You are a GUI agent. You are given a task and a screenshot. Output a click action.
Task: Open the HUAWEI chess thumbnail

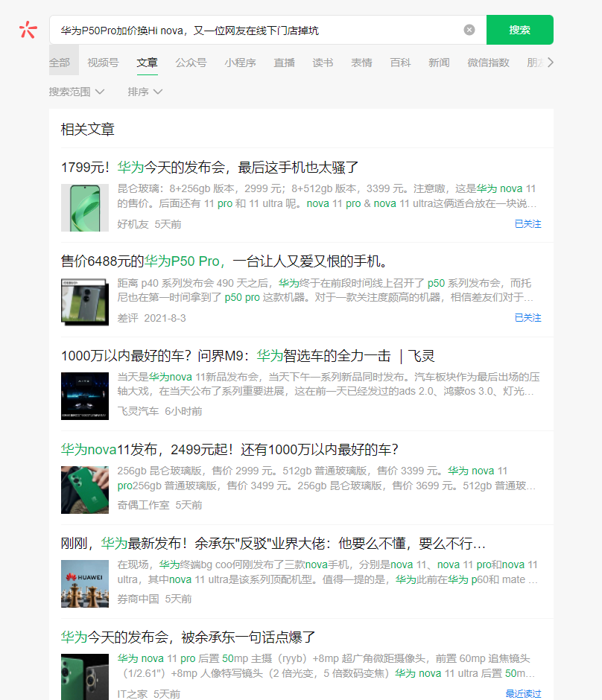pyautogui.click(x=85, y=584)
